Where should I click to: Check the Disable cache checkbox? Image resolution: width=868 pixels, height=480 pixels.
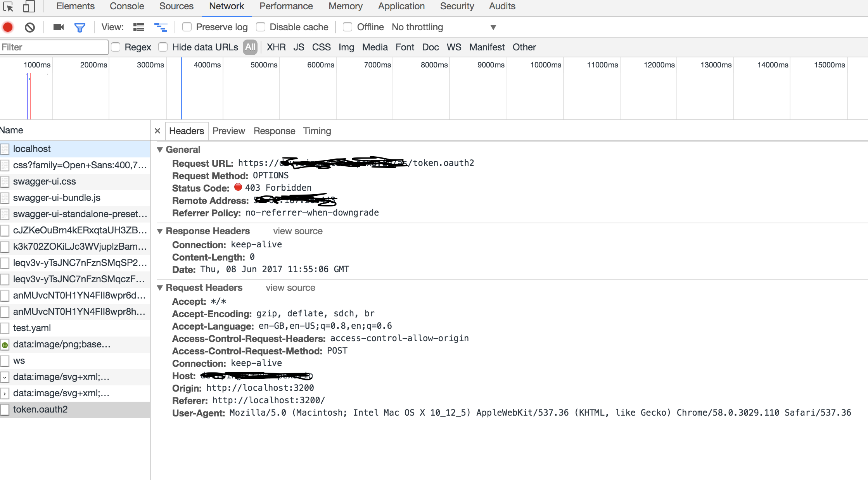(x=261, y=27)
